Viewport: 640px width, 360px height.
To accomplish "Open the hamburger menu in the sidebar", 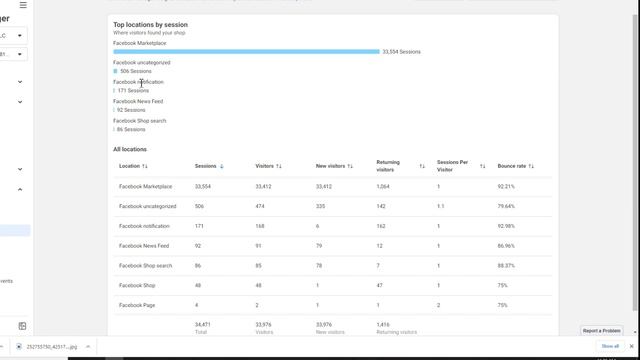I will (x=23, y=5).
